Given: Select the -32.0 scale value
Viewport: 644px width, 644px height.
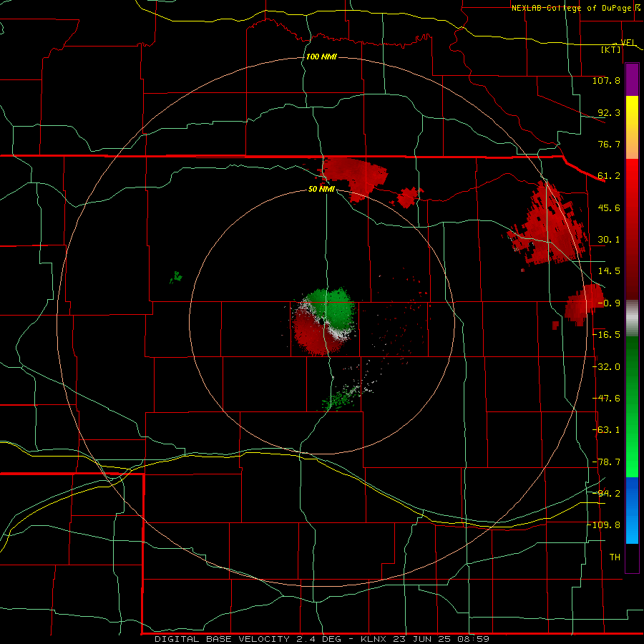Looking at the screenshot, I should (x=607, y=367).
